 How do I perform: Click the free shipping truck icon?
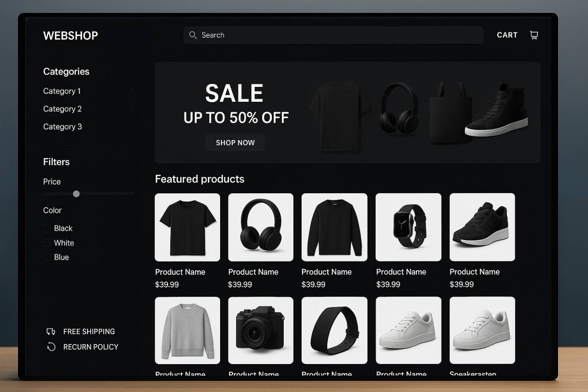[51, 332]
